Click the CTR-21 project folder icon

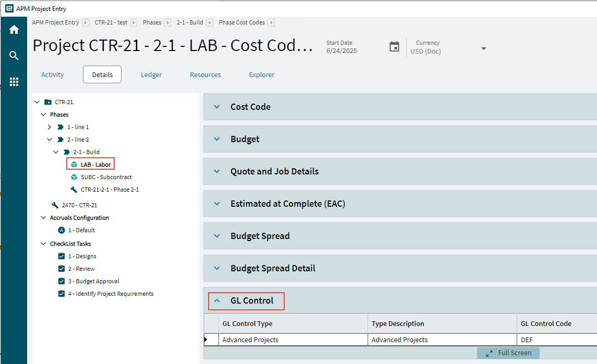tap(48, 102)
